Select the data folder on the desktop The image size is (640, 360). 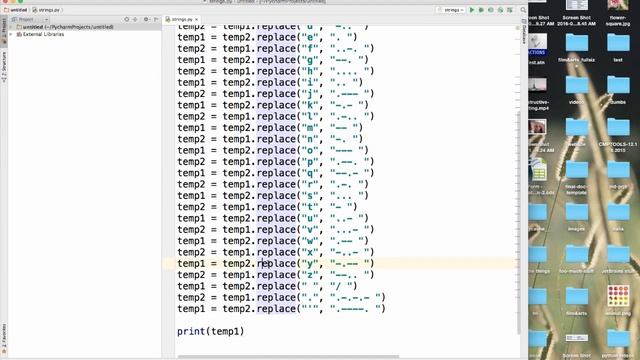coord(618,218)
